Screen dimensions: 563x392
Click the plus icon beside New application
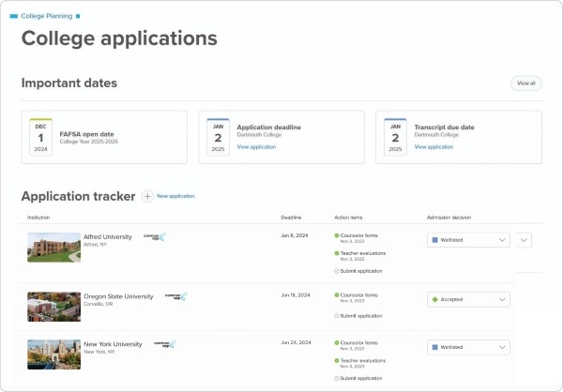[x=147, y=196]
